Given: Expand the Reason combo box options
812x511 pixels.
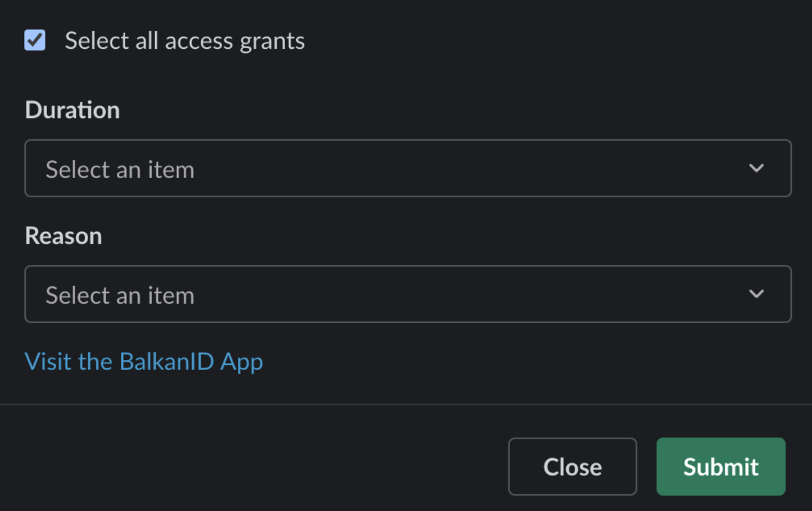Looking at the screenshot, I should [x=408, y=294].
